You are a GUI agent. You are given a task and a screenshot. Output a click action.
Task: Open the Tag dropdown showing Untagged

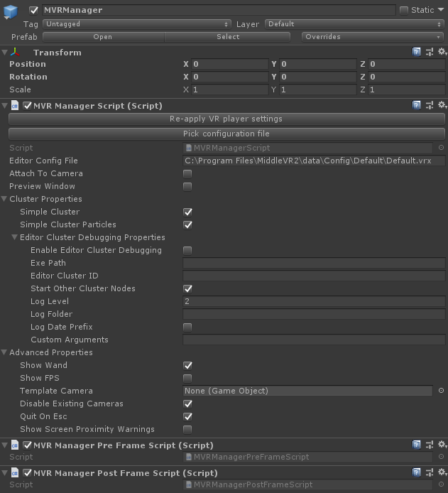point(136,24)
